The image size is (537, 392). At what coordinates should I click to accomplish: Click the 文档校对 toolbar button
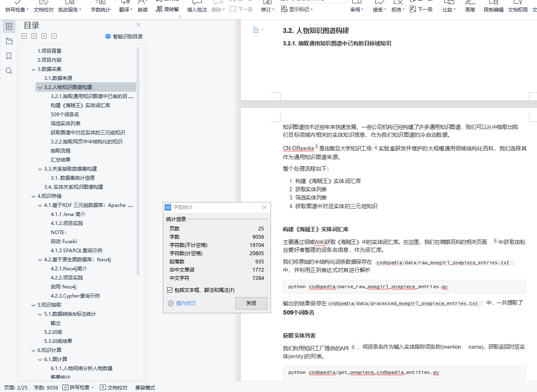pos(44,7)
